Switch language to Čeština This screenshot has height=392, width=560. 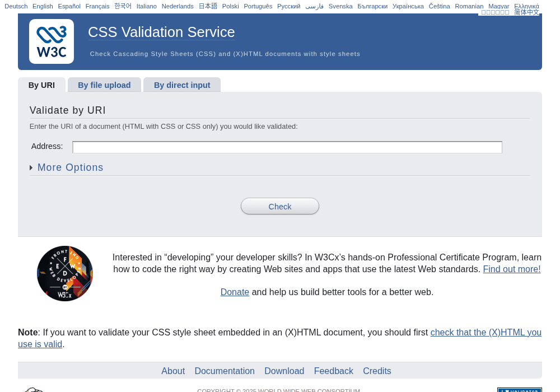click(x=439, y=6)
